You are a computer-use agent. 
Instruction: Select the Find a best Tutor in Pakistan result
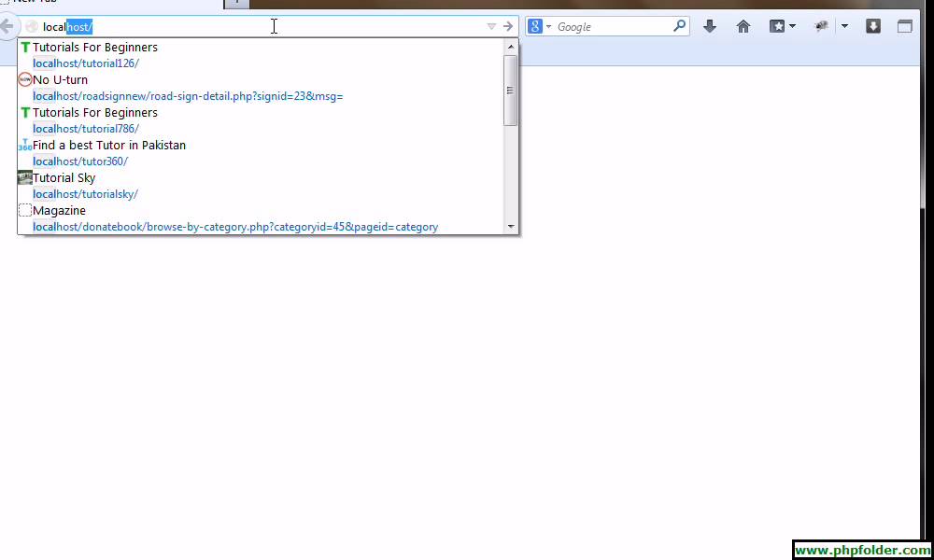click(108, 145)
